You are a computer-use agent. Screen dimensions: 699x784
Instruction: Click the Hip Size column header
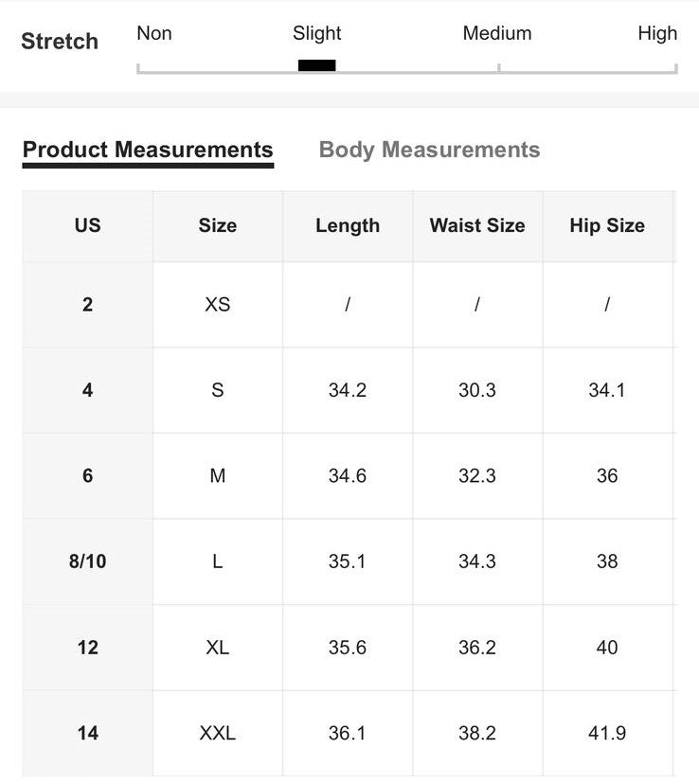click(x=607, y=226)
